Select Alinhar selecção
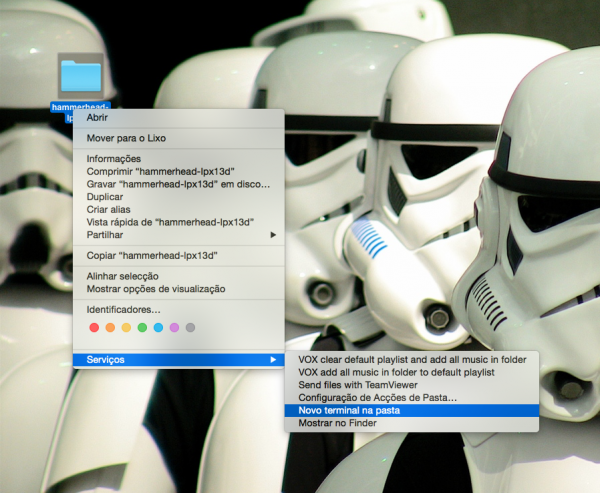 coord(179,276)
